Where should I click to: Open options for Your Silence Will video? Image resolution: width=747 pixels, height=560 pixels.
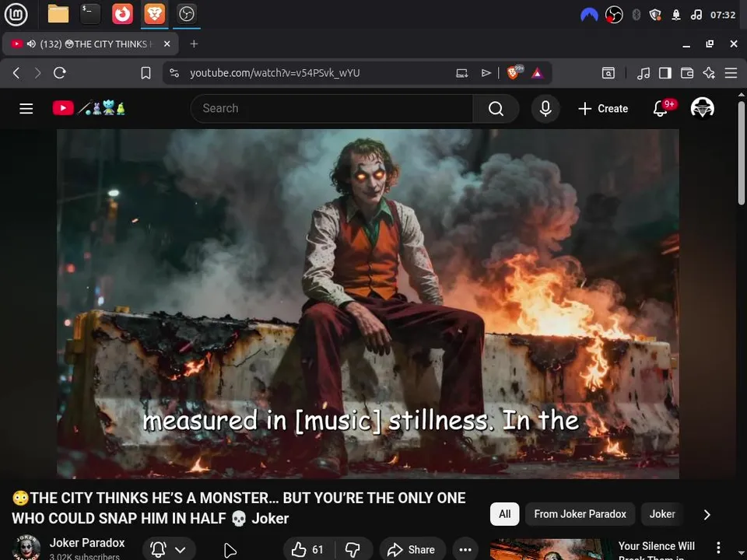point(718,548)
